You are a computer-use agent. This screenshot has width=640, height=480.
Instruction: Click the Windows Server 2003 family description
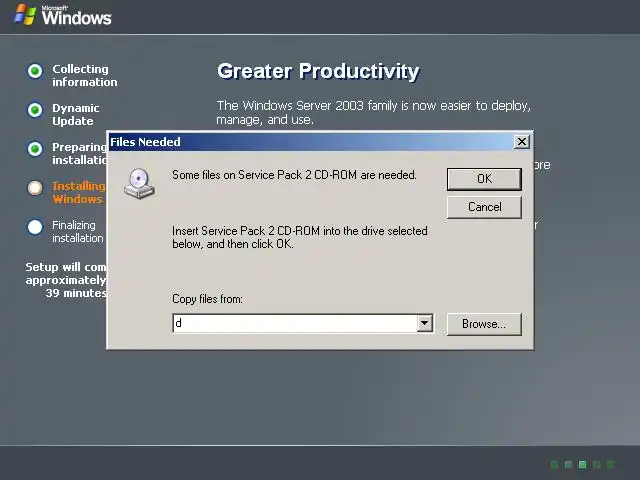coord(373,112)
